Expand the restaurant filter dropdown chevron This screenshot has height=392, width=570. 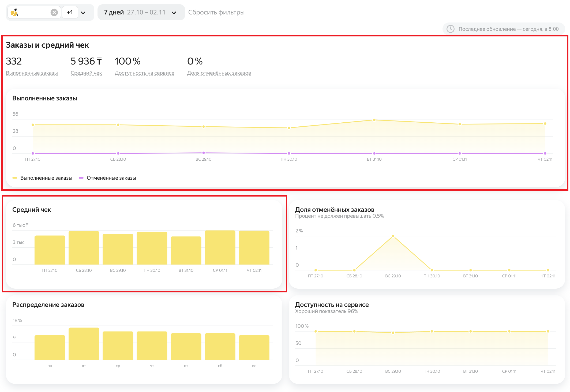click(83, 13)
